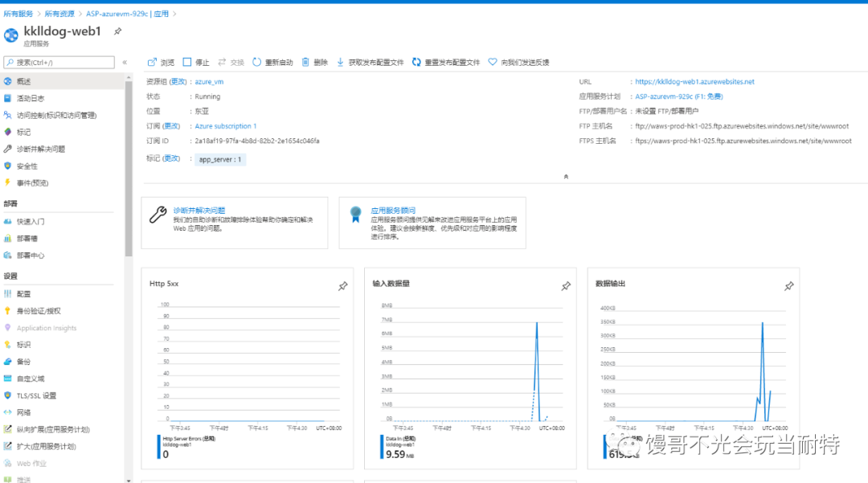Click 浏览 in the command bar
This screenshot has height=483, width=868.
pyautogui.click(x=161, y=63)
